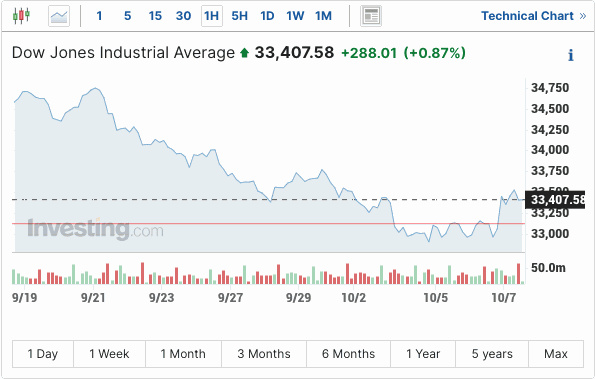
Task: Set chart range to Max
Action: coord(556,354)
